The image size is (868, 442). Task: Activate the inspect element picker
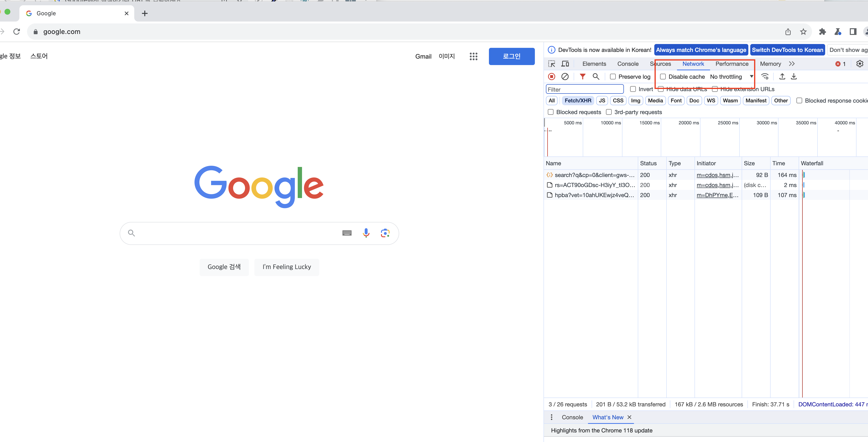coord(552,64)
